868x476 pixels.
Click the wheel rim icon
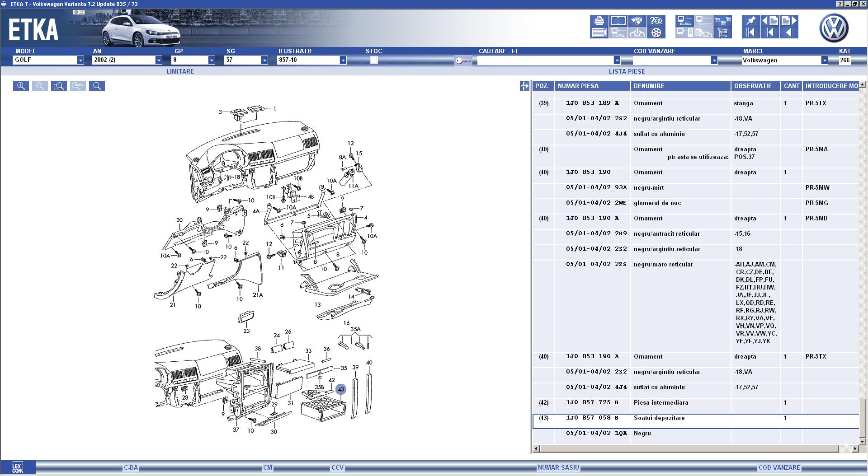coord(656,33)
